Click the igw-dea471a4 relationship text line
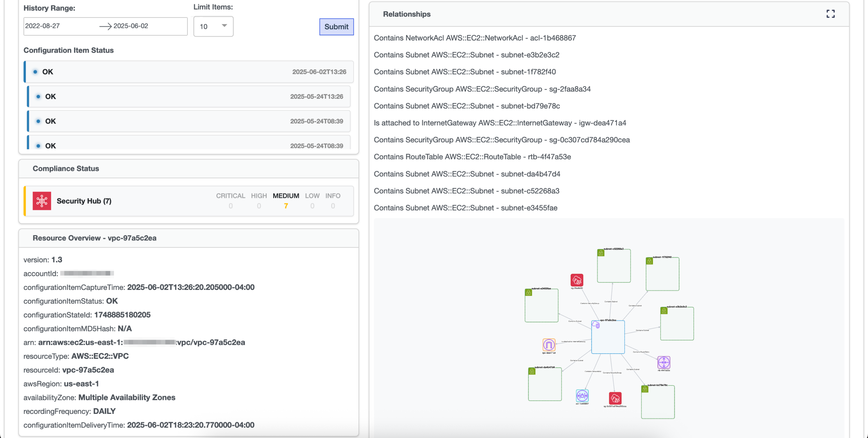Screen dimensions: 868x438 click(x=500, y=123)
